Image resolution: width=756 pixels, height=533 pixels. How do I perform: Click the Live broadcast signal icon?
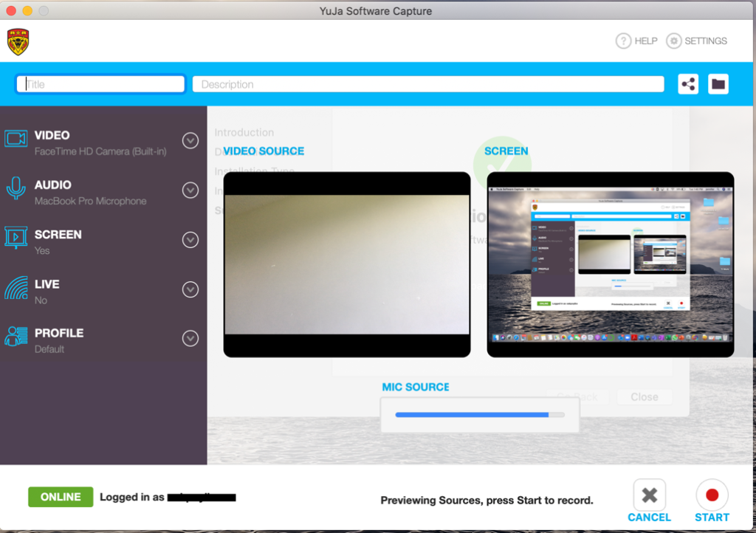coord(16,288)
